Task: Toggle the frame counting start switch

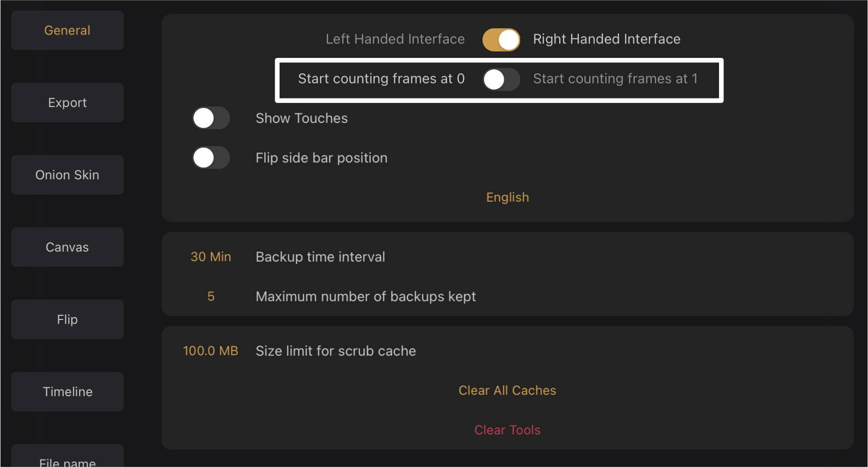Action: [x=501, y=79]
